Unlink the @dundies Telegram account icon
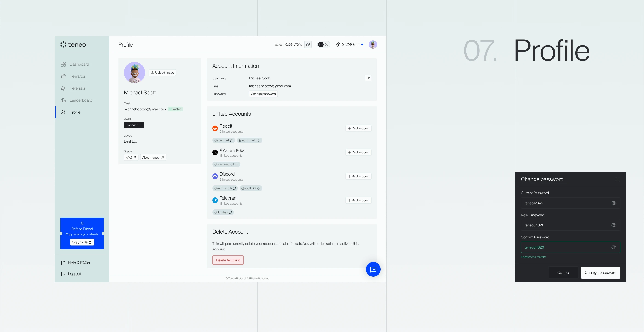The image size is (644, 332). [230, 212]
